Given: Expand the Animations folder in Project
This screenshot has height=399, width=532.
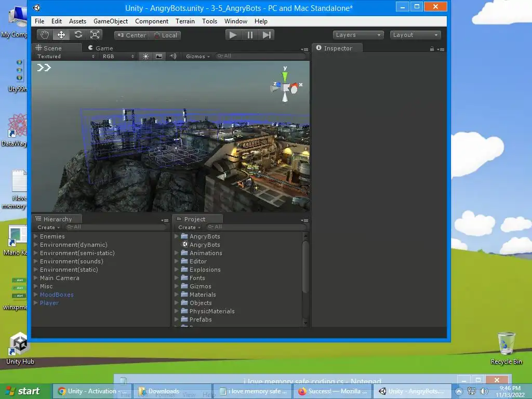Looking at the screenshot, I should pyautogui.click(x=177, y=253).
